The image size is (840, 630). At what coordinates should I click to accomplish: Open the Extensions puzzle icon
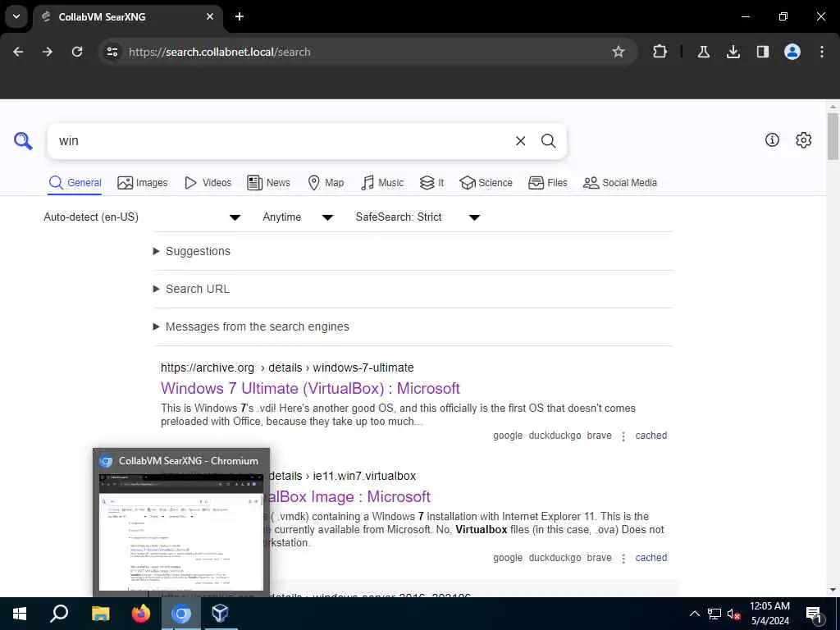[660, 52]
